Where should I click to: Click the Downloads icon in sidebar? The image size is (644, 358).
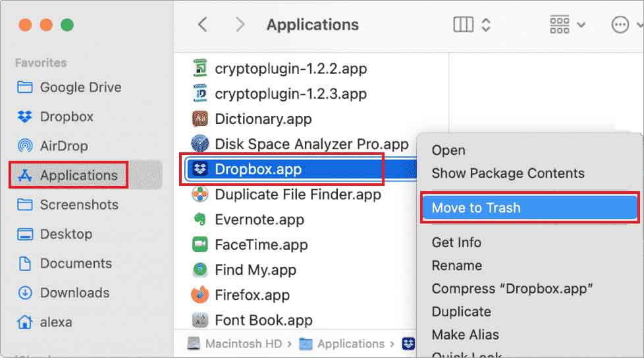click(x=25, y=293)
